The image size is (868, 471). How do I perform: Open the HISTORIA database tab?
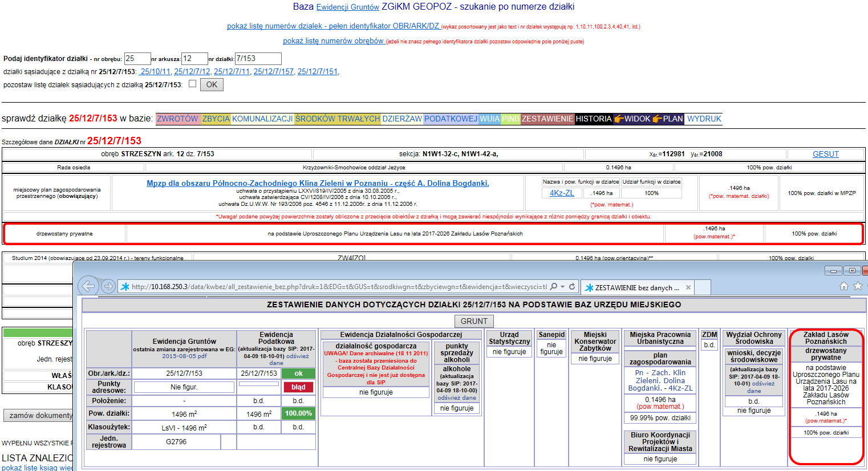pyautogui.click(x=593, y=119)
